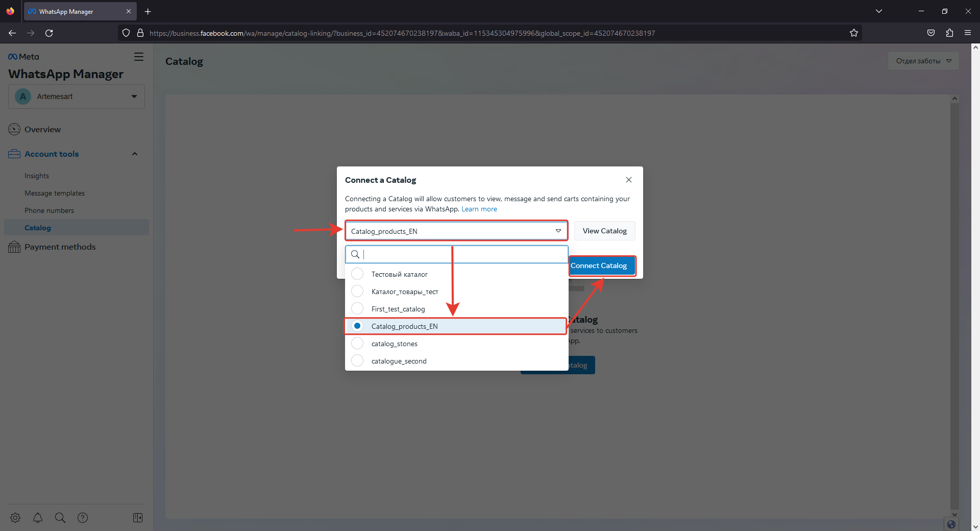Image resolution: width=980 pixels, height=531 pixels.
Task: Click the Overview gauge icon
Action: (x=14, y=130)
